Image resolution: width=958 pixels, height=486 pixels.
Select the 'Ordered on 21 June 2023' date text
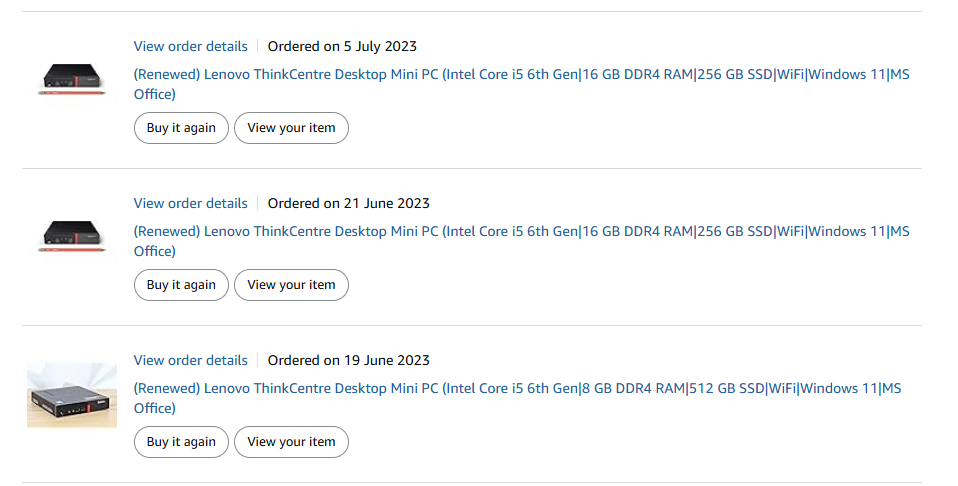(x=349, y=204)
